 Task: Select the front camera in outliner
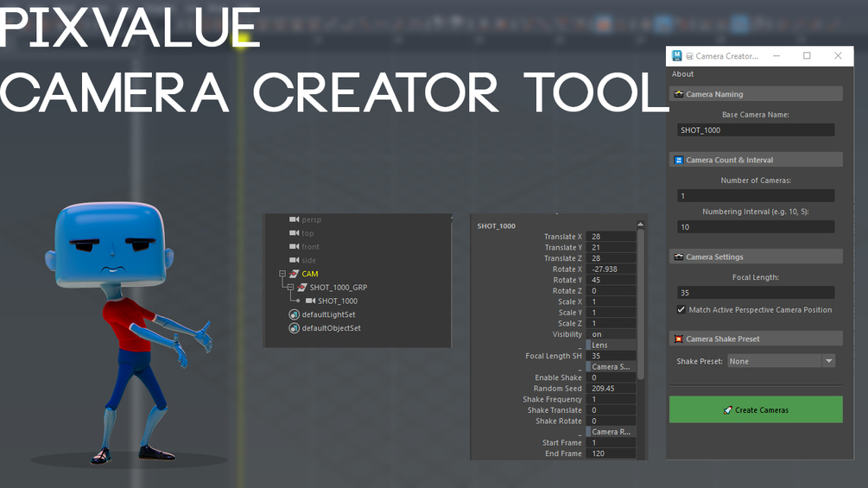pos(310,247)
